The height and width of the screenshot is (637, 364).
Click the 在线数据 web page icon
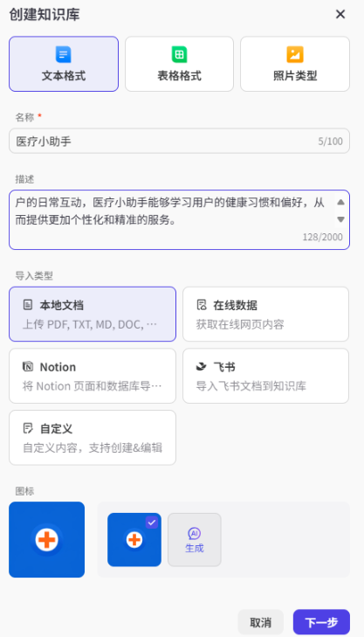coord(202,305)
